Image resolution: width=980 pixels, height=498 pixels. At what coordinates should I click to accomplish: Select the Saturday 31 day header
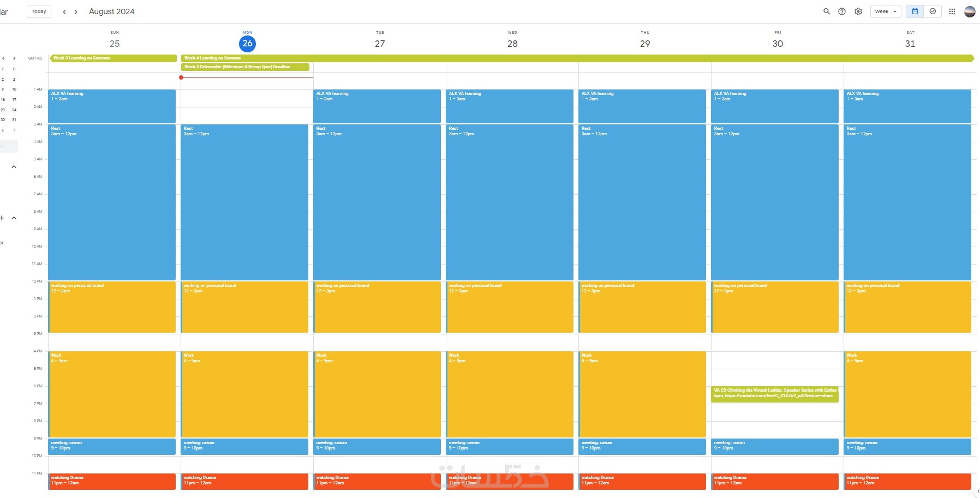click(910, 44)
